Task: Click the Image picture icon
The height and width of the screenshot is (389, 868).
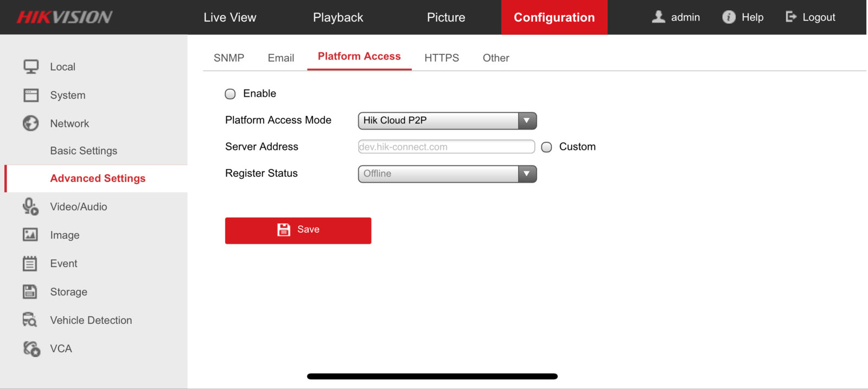Action: click(30, 235)
